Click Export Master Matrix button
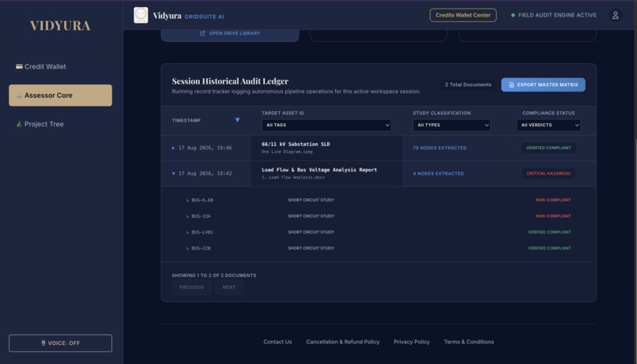The width and height of the screenshot is (637, 364). [x=543, y=84]
